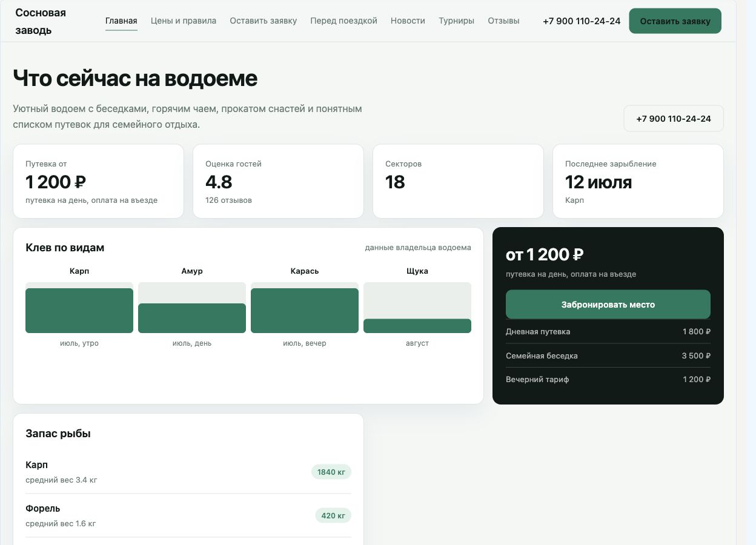Click Последнее зарыбление 12 июля card
756x545 pixels.
(638, 181)
